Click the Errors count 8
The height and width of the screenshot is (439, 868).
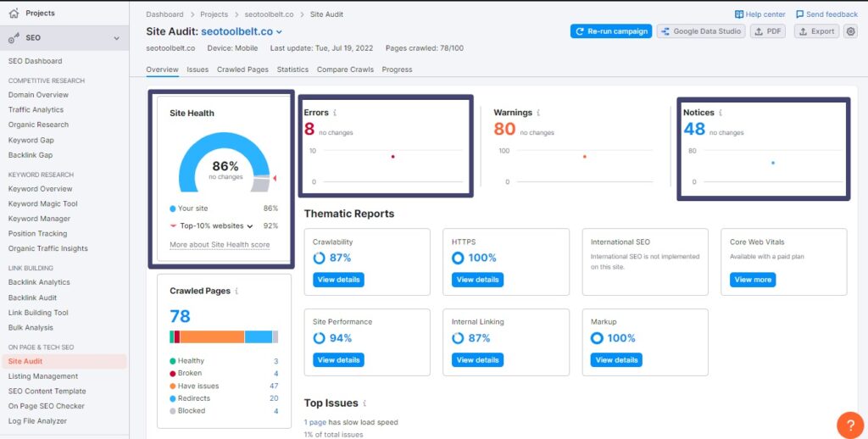pyautogui.click(x=309, y=129)
